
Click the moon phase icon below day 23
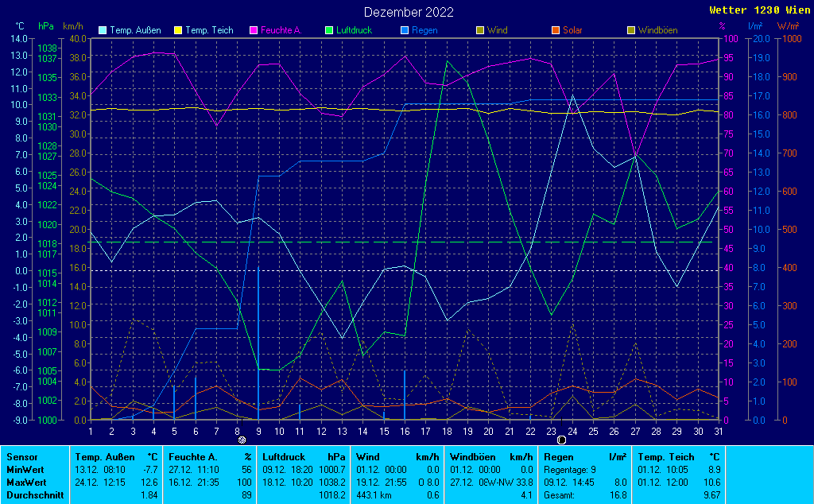point(561,440)
